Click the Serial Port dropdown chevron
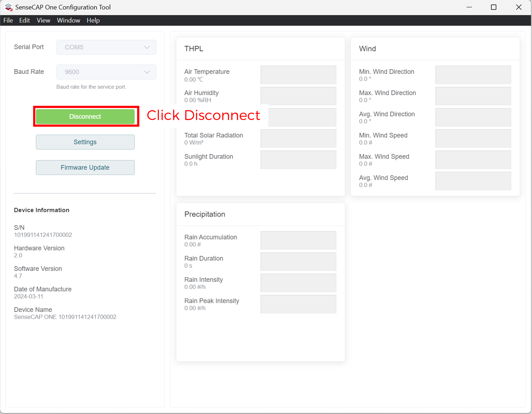Viewport: 532px width, 414px height. pos(147,47)
